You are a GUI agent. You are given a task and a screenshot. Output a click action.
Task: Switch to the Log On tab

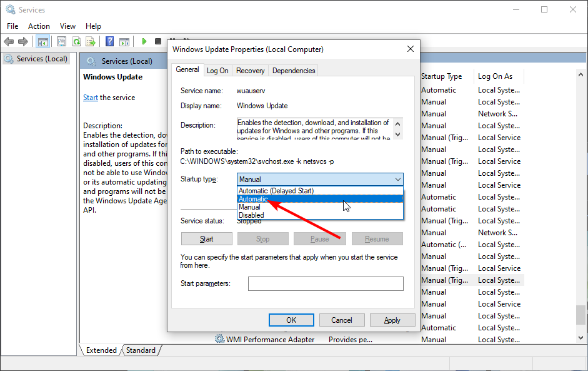217,71
